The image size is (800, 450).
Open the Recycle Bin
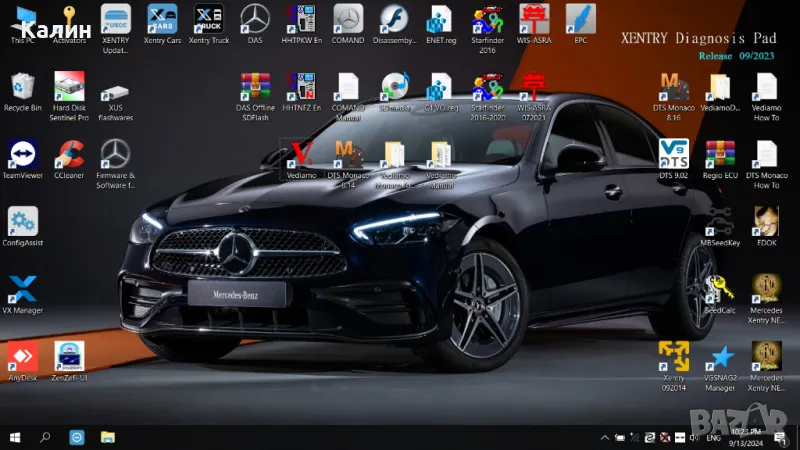22,88
